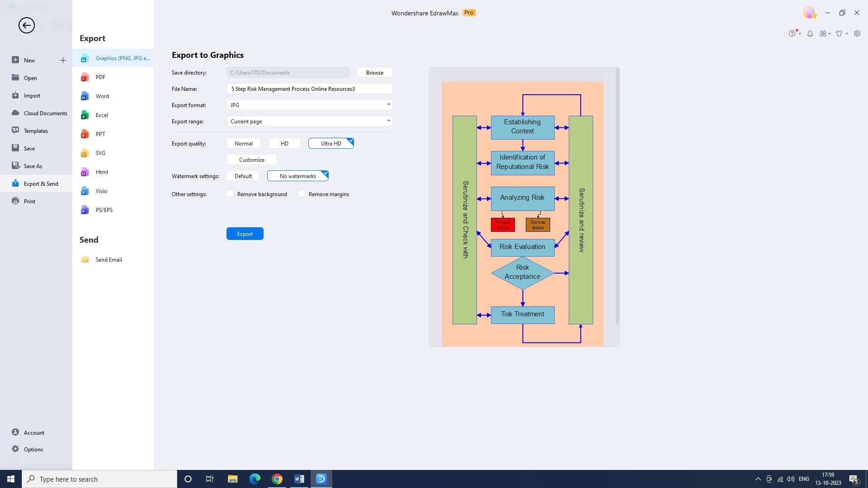Viewport: 868px width, 488px height.
Task: Open the Templates menu item
Action: coord(36,131)
